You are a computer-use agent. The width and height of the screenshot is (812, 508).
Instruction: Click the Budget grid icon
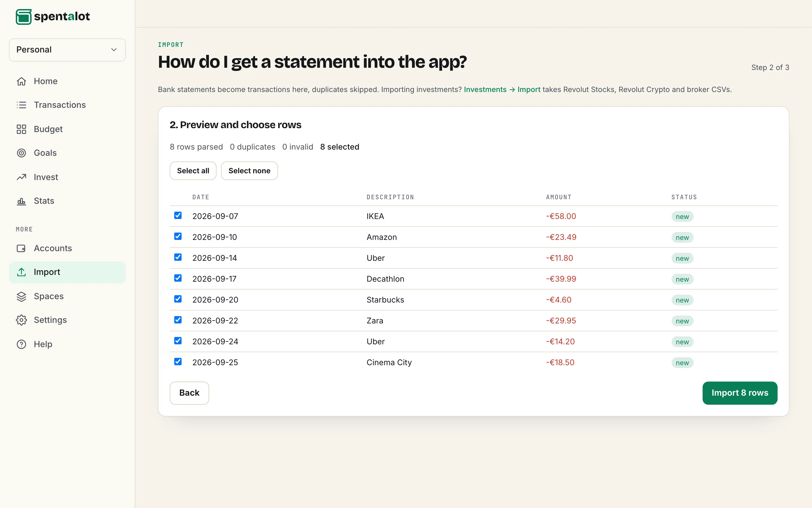(21, 129)
